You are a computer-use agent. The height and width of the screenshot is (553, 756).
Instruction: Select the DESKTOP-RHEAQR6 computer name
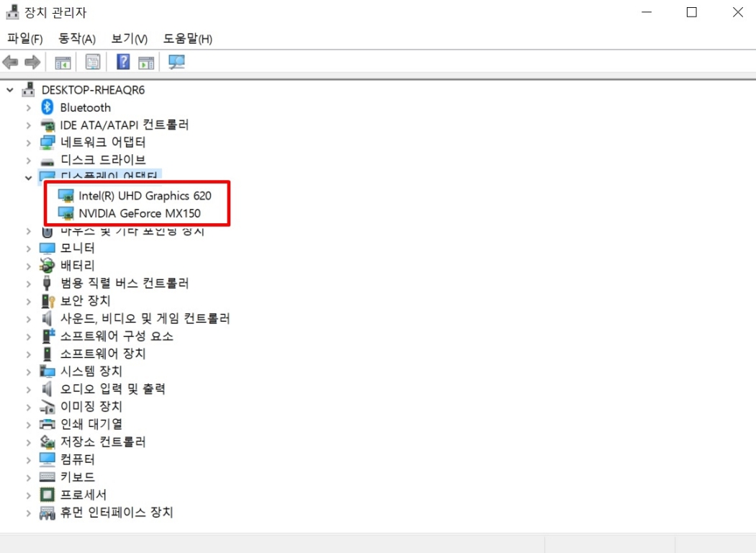click(93, 90)
